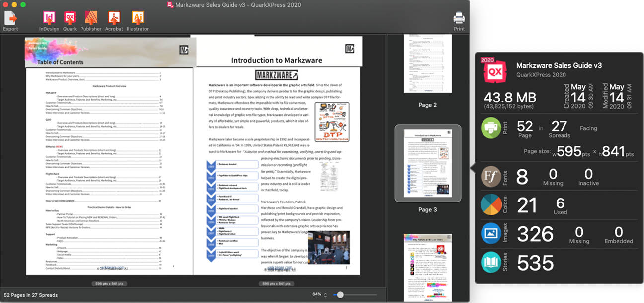644x303 pixels.
Task: Select the Page 2 thumbnail
Action: (427, 64)
